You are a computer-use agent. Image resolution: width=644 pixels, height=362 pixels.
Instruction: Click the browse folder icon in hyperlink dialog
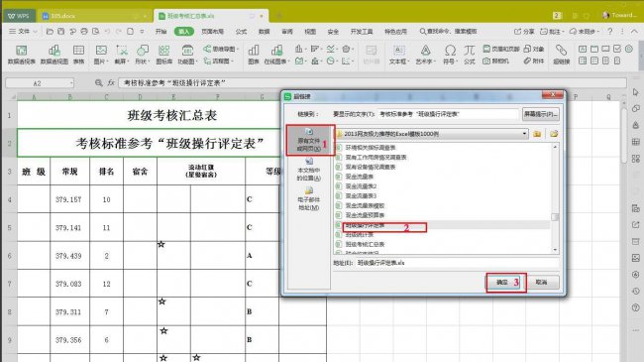point(554,134)
